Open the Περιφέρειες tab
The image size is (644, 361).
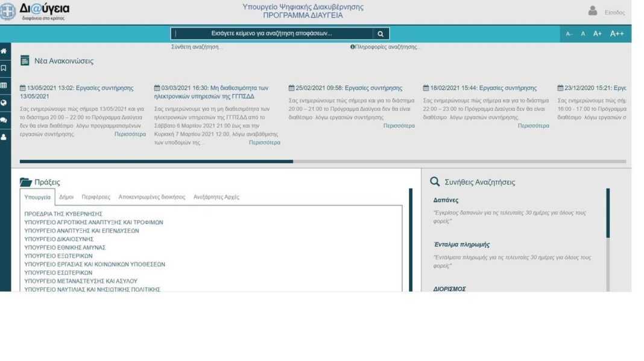(96, 197)
